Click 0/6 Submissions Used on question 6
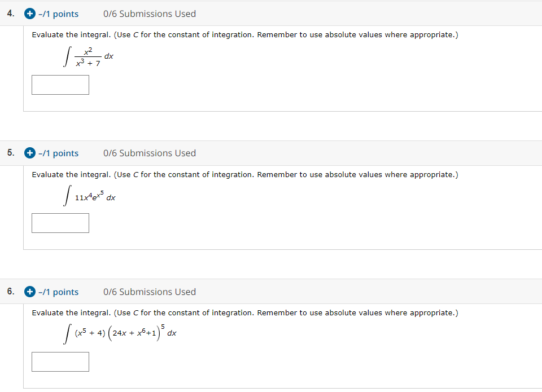The height and width of the screenshot is (392, 542). pos(149,292)
